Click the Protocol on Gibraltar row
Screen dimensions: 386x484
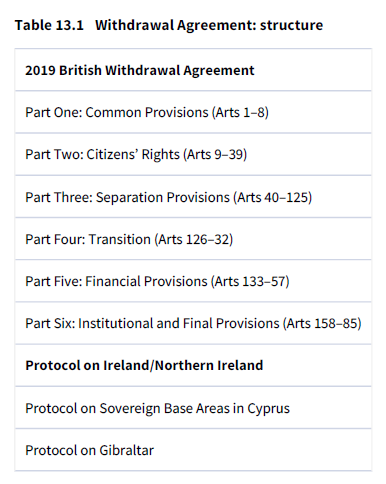click(x=193, y=450)
